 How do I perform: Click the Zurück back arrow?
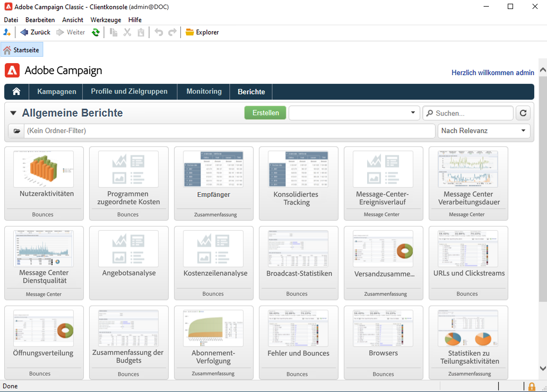(x=24, y=32)
